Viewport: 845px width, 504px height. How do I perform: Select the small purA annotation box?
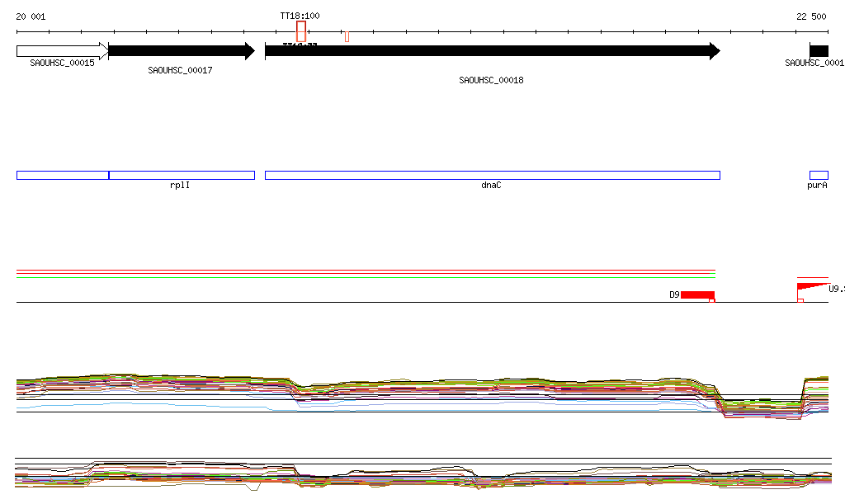pos(818,175)
